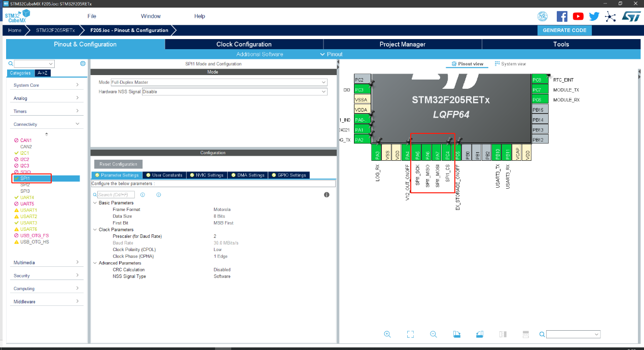Open the pin search dropdown

596,334
